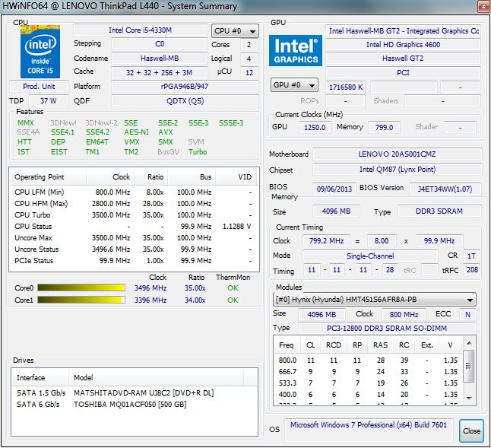
Task: Click the Intel HD Graphics 4600 field
Action: [403, 44]
